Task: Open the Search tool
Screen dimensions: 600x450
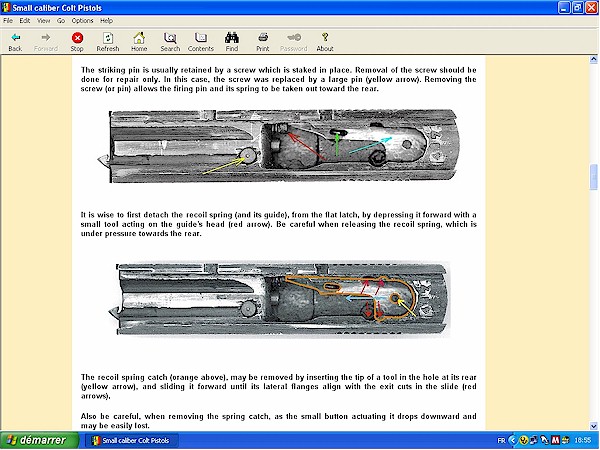Action: click(170, 42)
